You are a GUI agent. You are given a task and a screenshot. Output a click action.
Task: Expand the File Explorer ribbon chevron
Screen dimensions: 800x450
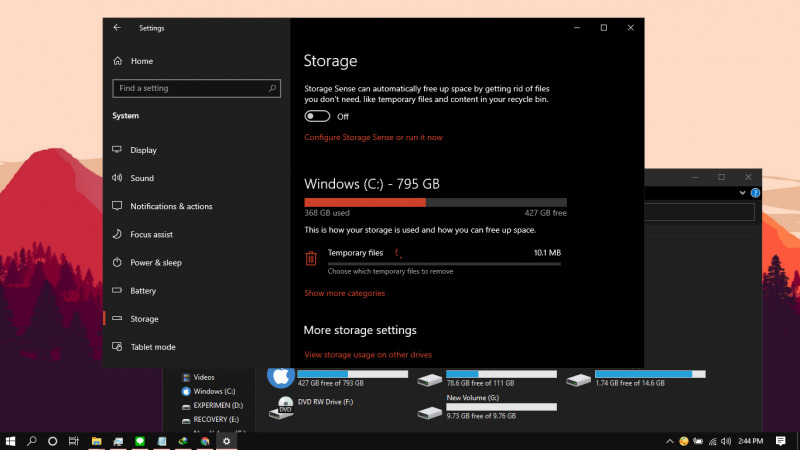742,193
